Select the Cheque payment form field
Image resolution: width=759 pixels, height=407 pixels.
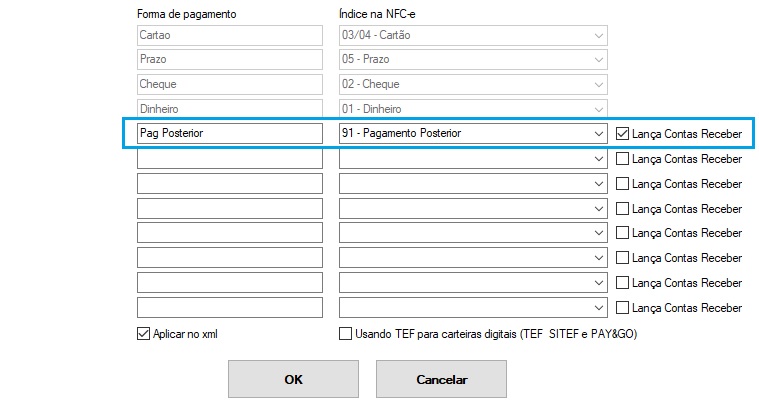229,84
